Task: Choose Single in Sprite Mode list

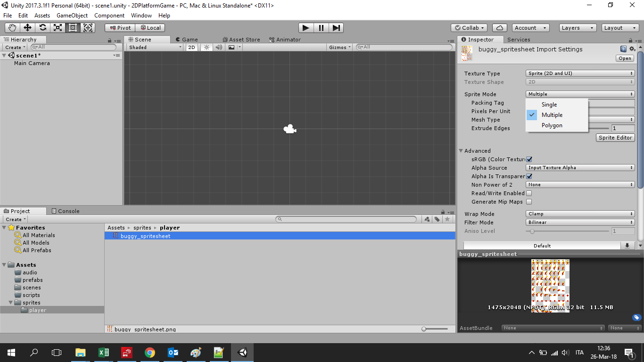Action: pyautogui.click(x=549, y=105)
